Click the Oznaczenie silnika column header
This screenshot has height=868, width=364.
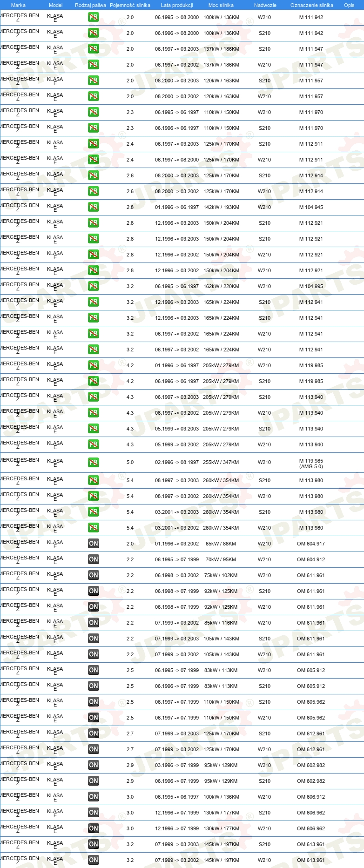pos(311,5)
